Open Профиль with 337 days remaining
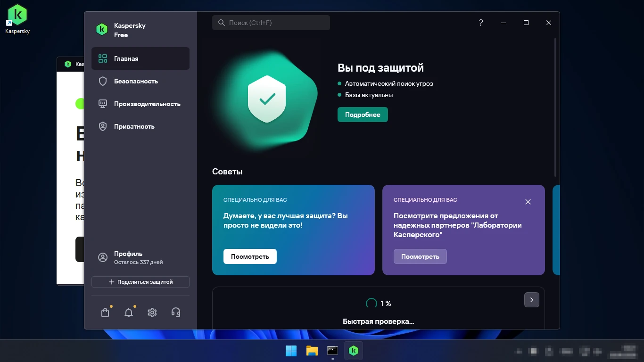The height and width of the screenshot is (362, 644). 140,257
